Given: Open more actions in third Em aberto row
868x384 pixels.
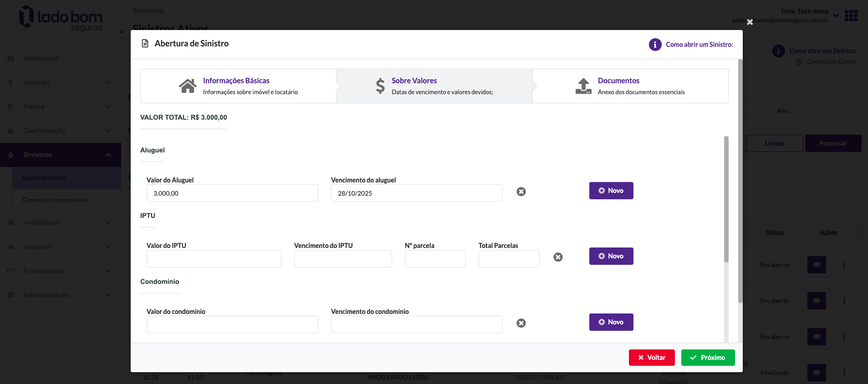Looking at the screenshot, I should coord(844,337).
